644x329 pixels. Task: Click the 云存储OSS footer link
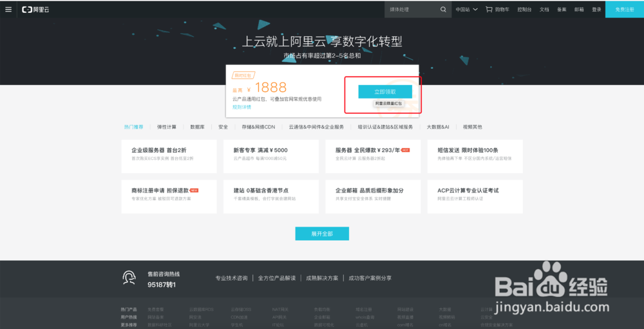point(241,309)
